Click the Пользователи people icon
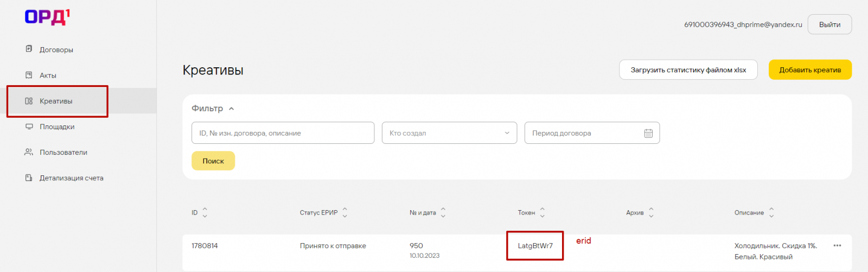Screen dimensions: 868x272 29,152
